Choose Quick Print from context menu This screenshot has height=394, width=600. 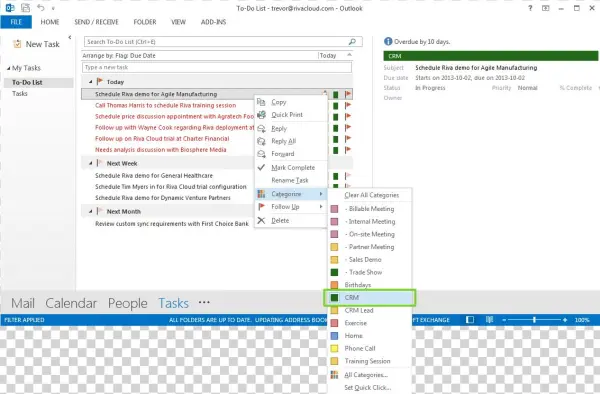[x=291, y=115]
